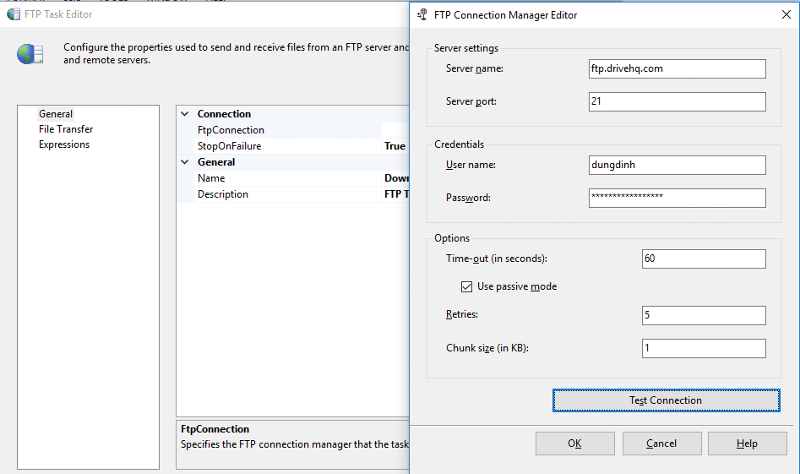Confirm the dialog with OK
Viewport: 800px width, 474px height.
coord(574,443)
